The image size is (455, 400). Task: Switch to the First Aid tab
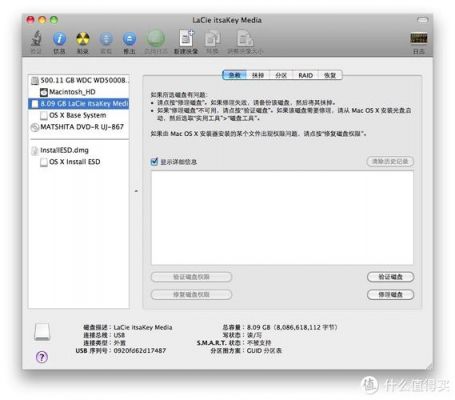(234, 75)
